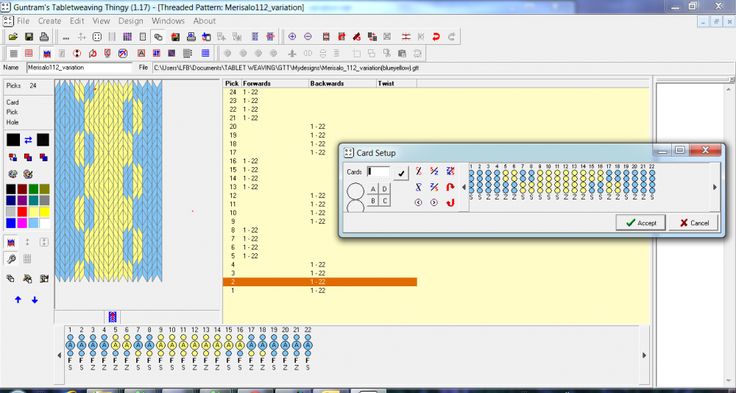Zoom in with the plus magnifier icon
The image size is (736, 393).
pos(292,37)
